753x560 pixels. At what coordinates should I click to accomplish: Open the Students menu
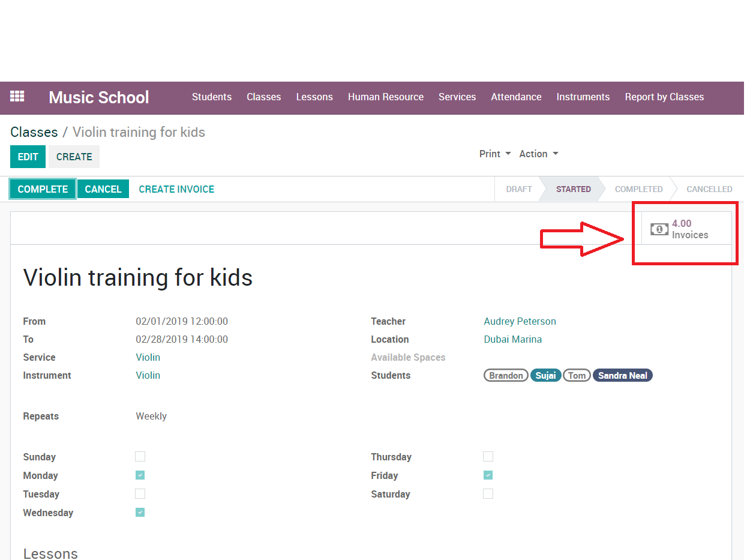(x=211, y=97)
